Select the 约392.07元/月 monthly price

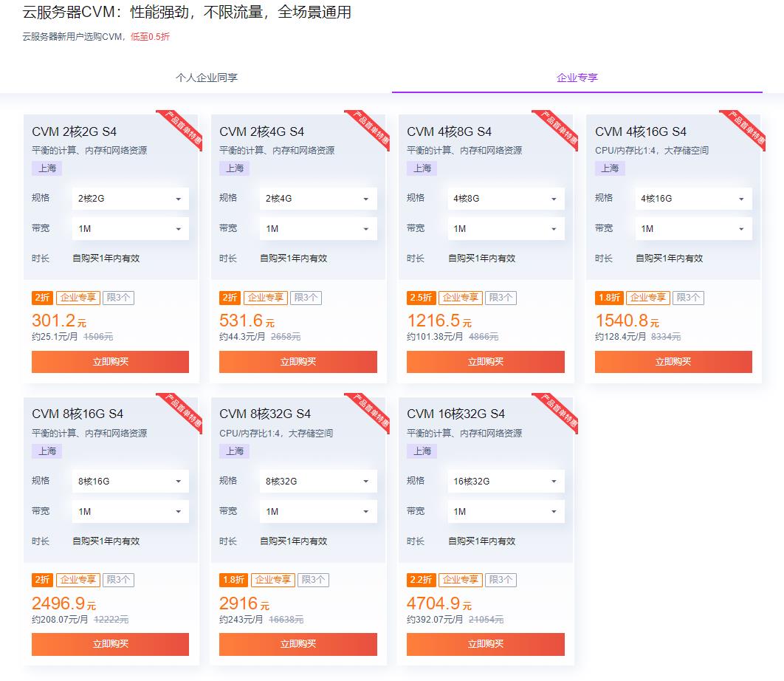(435, 620)
